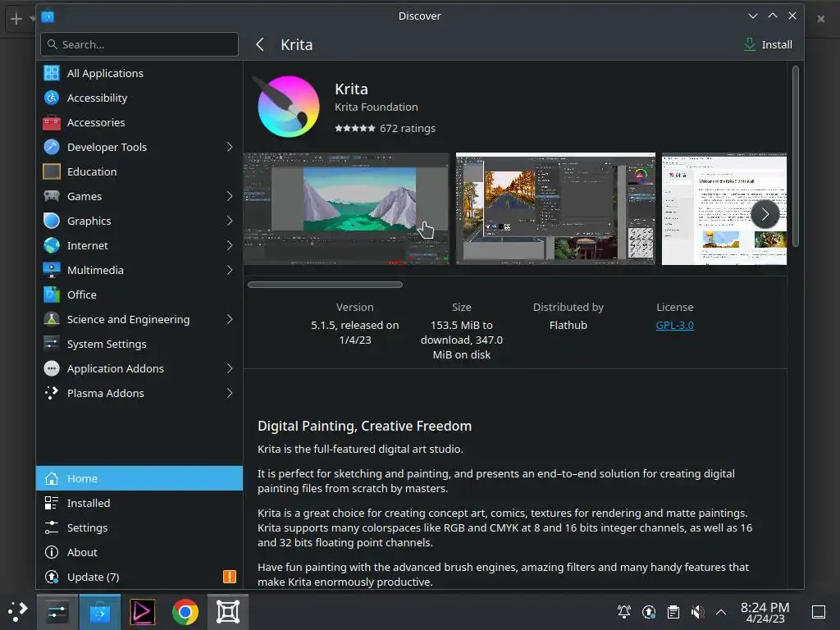The height and width of the screenshot is (630, 840).
Task: Expand the Games category arrow
Action: coord(230,196)
